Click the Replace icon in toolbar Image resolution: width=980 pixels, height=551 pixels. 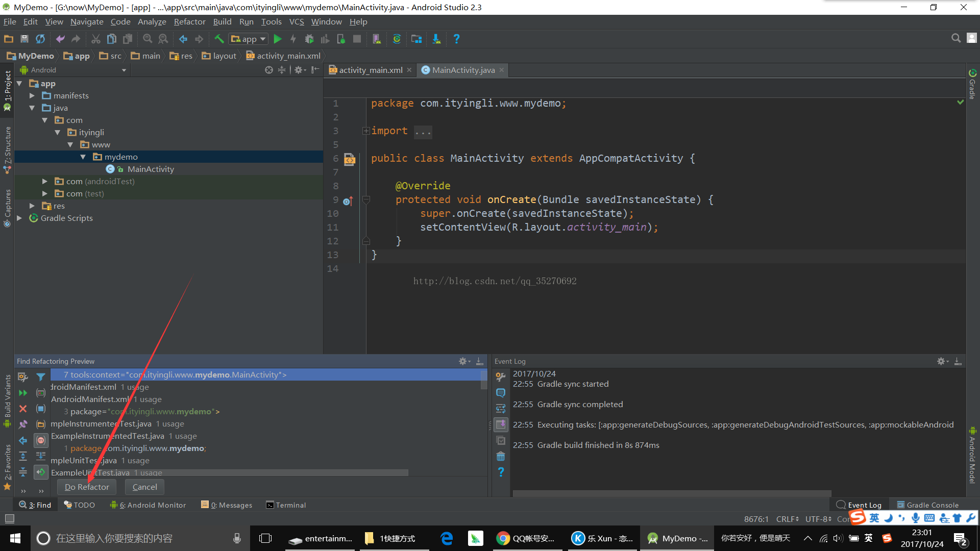[163, 39]
